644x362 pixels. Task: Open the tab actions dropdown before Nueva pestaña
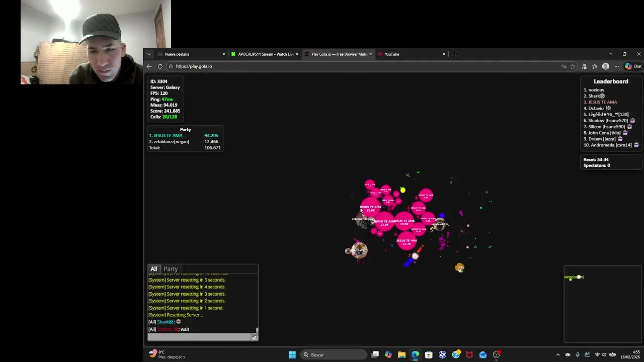point(149,54)
